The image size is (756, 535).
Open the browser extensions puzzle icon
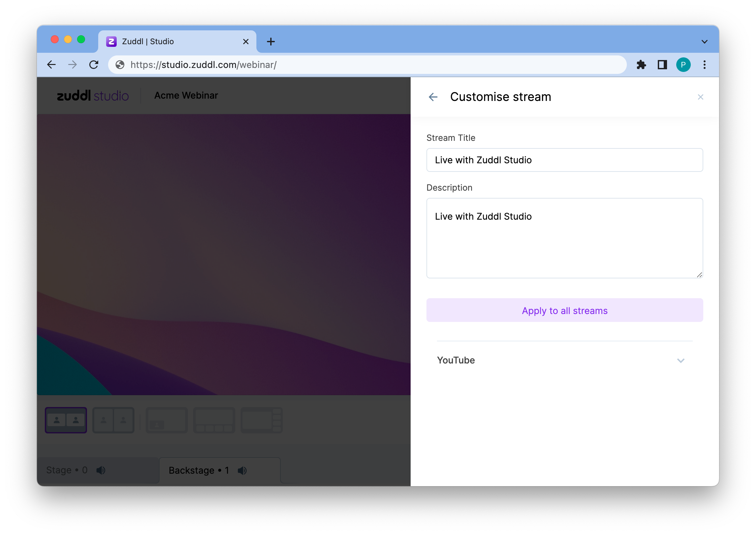[641, 65]
